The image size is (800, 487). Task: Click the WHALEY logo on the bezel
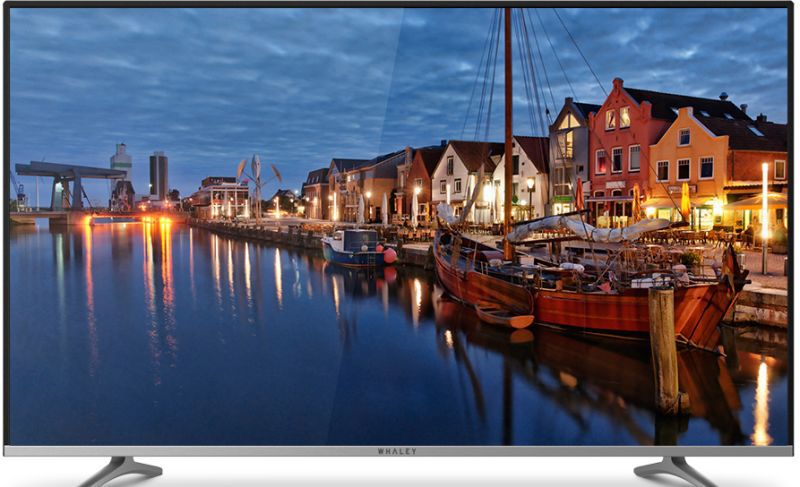pyautogui.click(x=397, y=451)
